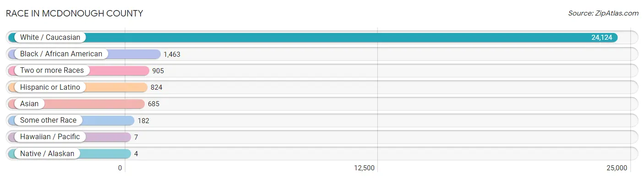Image resolution: width=644 pixels, height=179 pixels.
Task: Select the Some other Race label
Action: (x=48, y=120)
